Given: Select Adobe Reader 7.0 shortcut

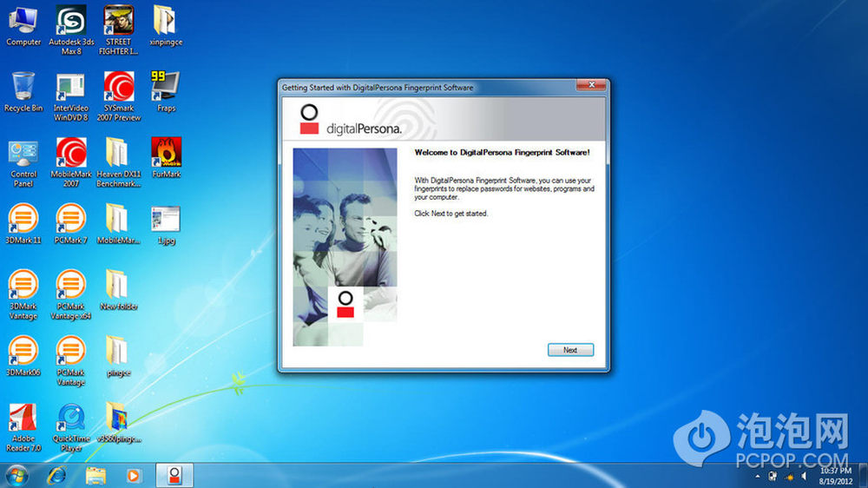Looking at the screenshot, I should coord(23,427).
